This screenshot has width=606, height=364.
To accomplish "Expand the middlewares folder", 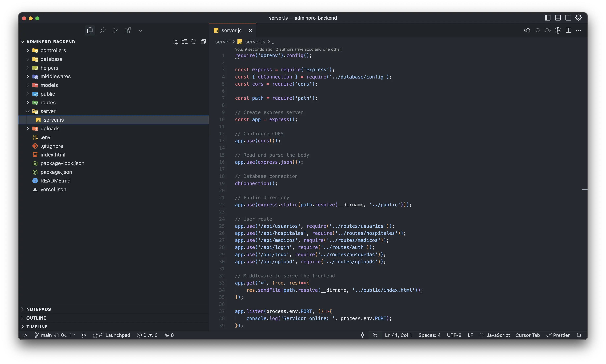I will tap(28, 76).
